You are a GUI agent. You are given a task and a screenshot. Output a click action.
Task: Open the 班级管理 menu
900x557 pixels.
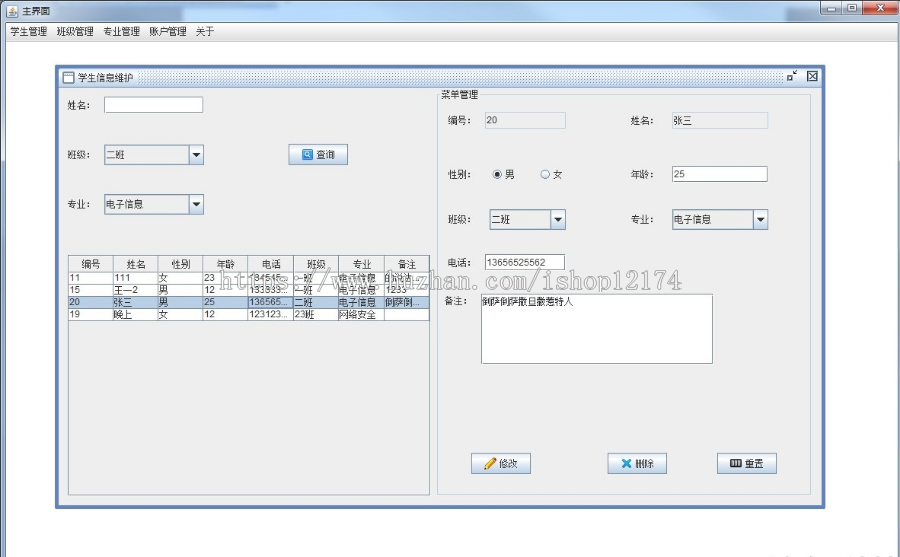pos(75,32)
